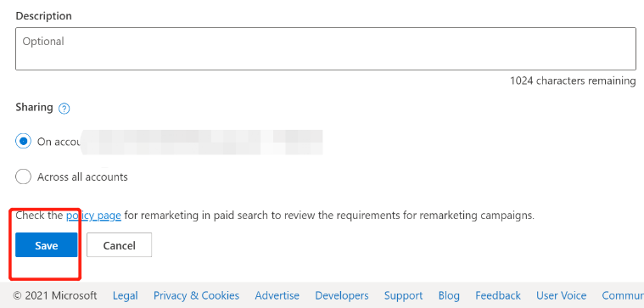This screenshot has height=308, width=644.
Task: Visit the Blog footer link
Action: point(449,295)
